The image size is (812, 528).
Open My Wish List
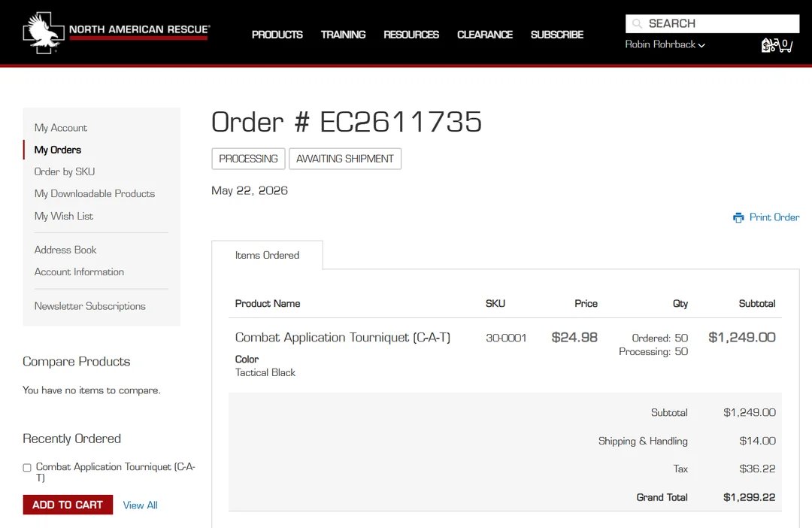tap(64, 216)
